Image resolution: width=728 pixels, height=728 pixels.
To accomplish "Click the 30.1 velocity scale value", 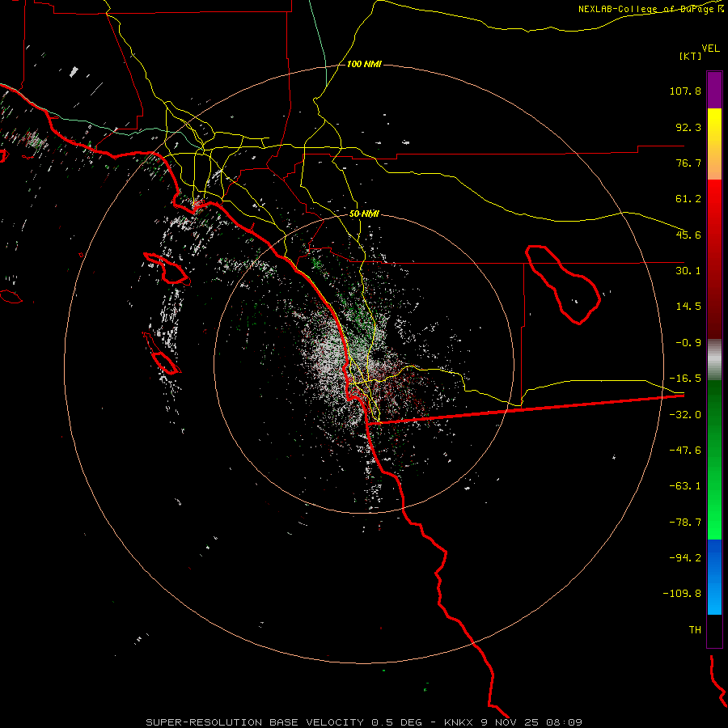I will 688,271.
